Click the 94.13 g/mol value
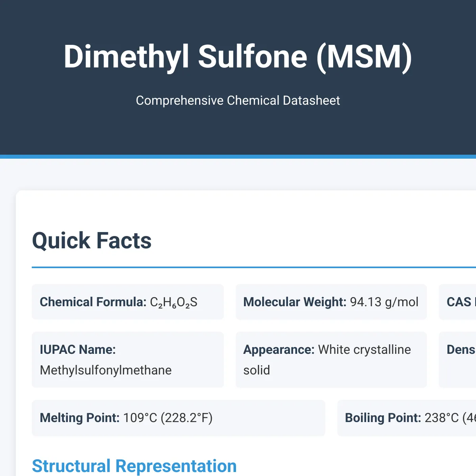The image size is (476, 476). 384,302
